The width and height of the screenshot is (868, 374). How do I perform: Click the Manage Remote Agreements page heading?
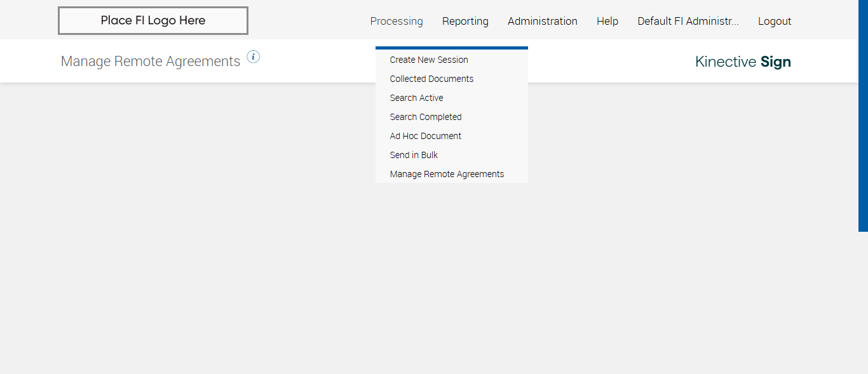151,62
